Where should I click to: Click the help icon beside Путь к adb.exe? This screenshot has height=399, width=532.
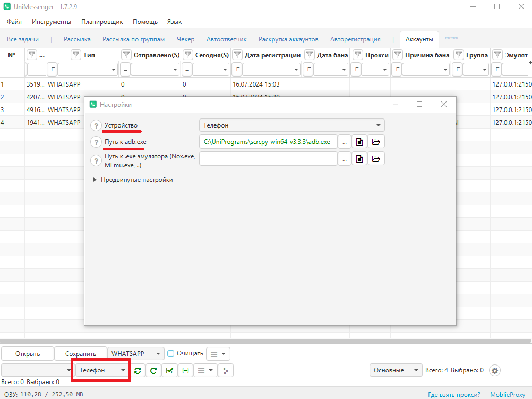click(x=96, y=142)
